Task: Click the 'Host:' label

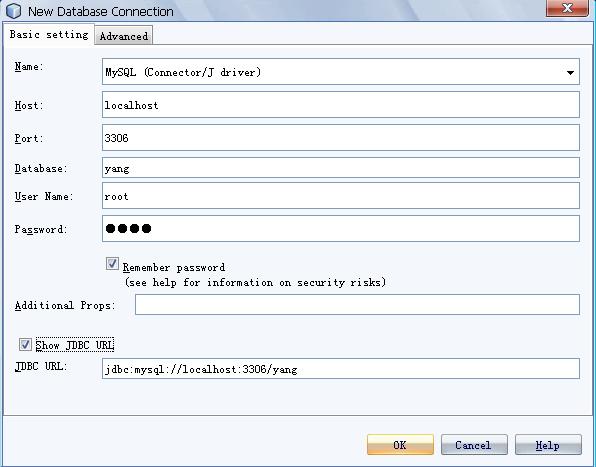Action: pos(29,105)
